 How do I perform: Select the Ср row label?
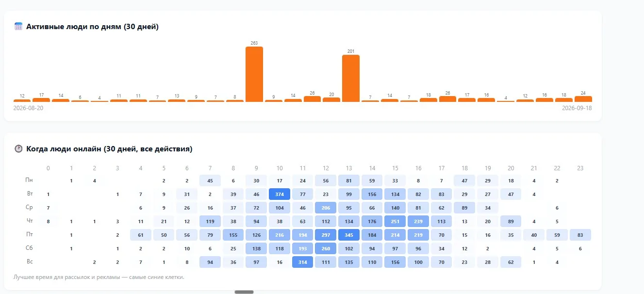(x=30, y=207)
